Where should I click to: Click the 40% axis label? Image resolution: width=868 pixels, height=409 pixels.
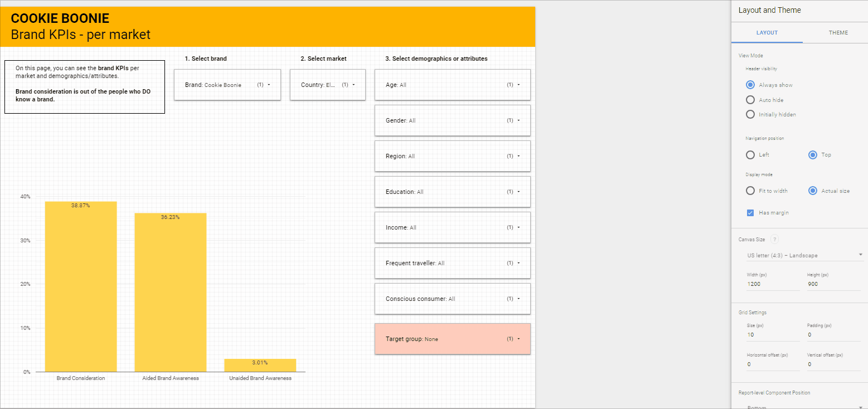pyautogui.click(x=25, y=197)
